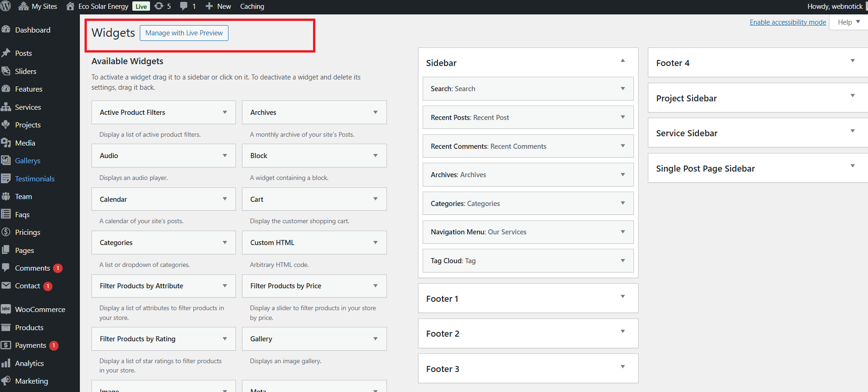Open the Caching admin bar menu

click(252, 6)
